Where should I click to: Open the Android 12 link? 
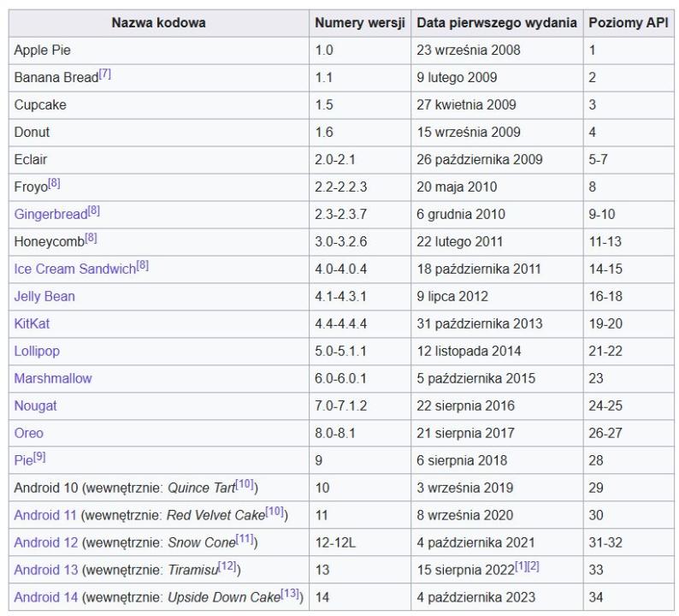coord(46,542)
